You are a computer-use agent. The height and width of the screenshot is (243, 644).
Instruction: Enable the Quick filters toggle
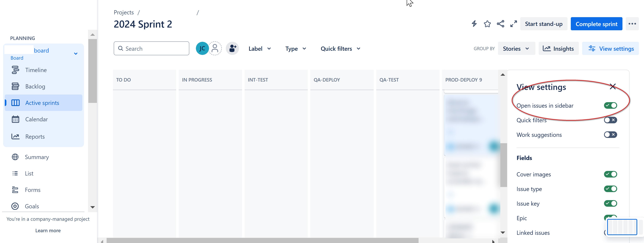pyautogui.click(x=610, y=120)
